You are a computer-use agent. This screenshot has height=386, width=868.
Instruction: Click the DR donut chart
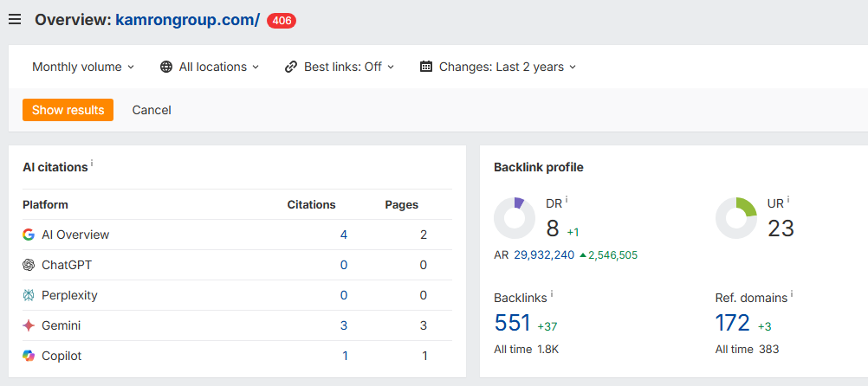pyautogui.click(x=515, y=218)
